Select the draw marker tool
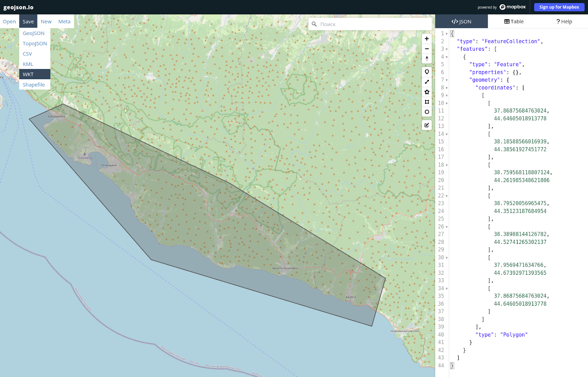 click(427, 72)
